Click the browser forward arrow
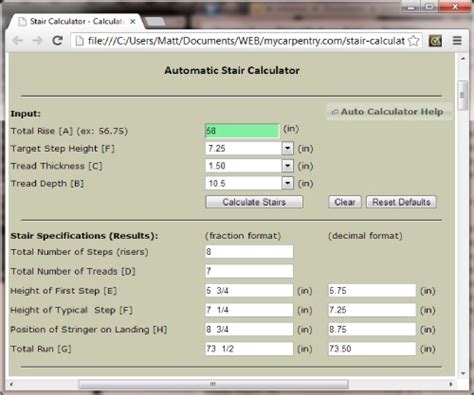The height and width of the screenshot is (395, 474). click(x=37, y=41)
